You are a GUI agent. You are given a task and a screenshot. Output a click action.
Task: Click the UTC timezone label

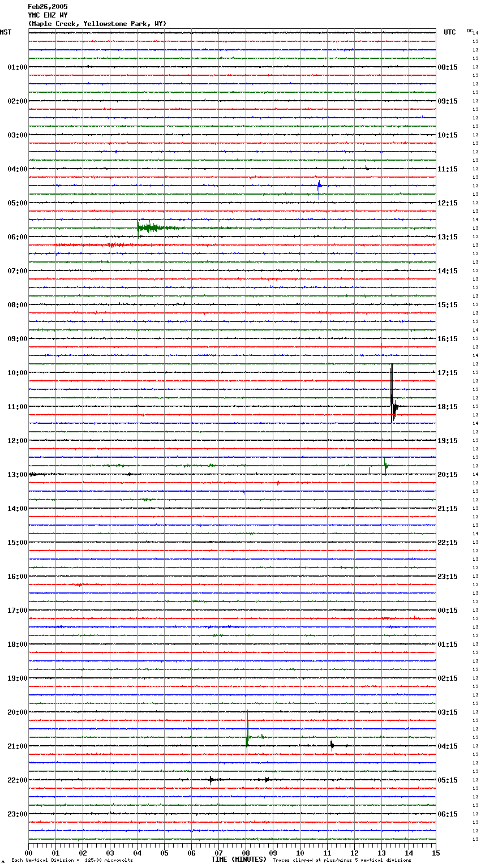449,32
